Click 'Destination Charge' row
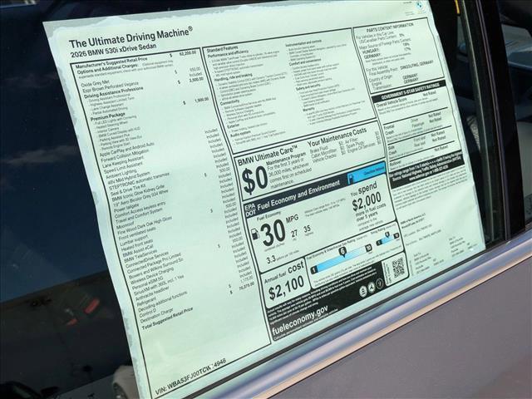 pyautogui.click(x=156, y=316)
